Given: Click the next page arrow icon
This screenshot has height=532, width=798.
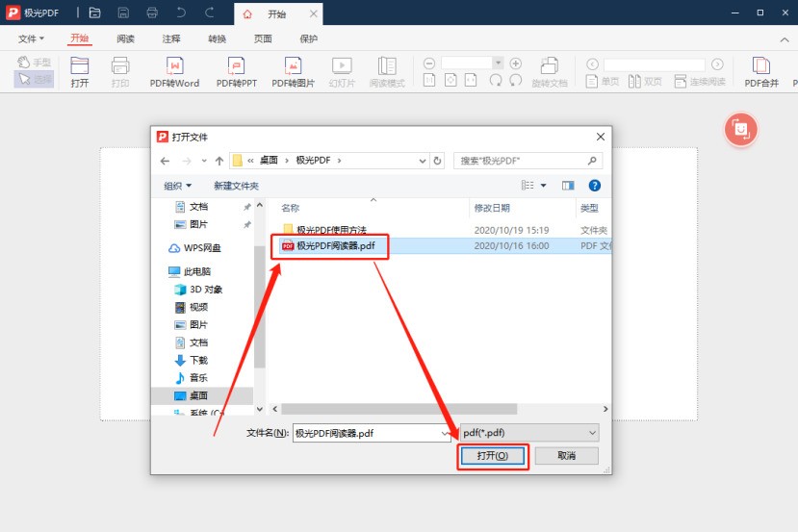Looking at the screenshot, I should 717,64.
